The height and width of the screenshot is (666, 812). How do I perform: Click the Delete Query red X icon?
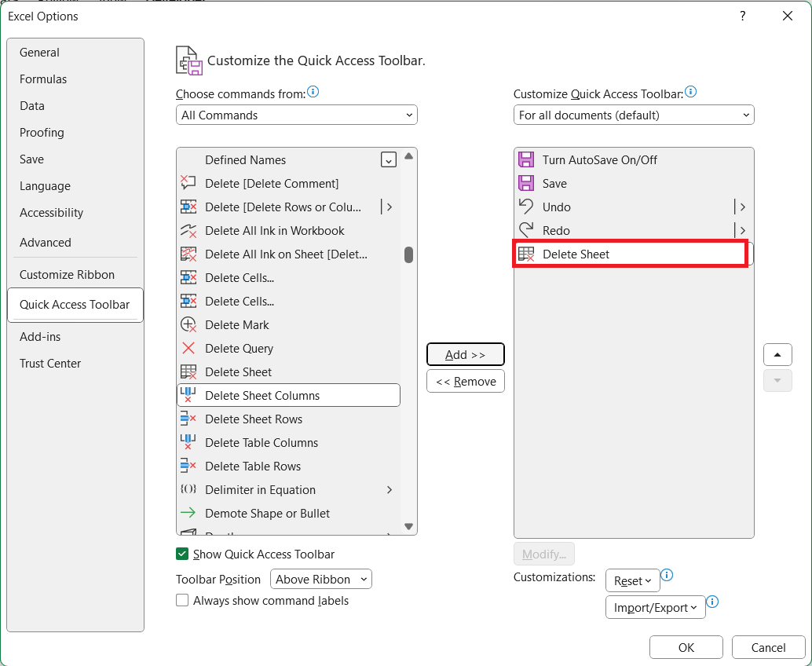coord(188,348)
